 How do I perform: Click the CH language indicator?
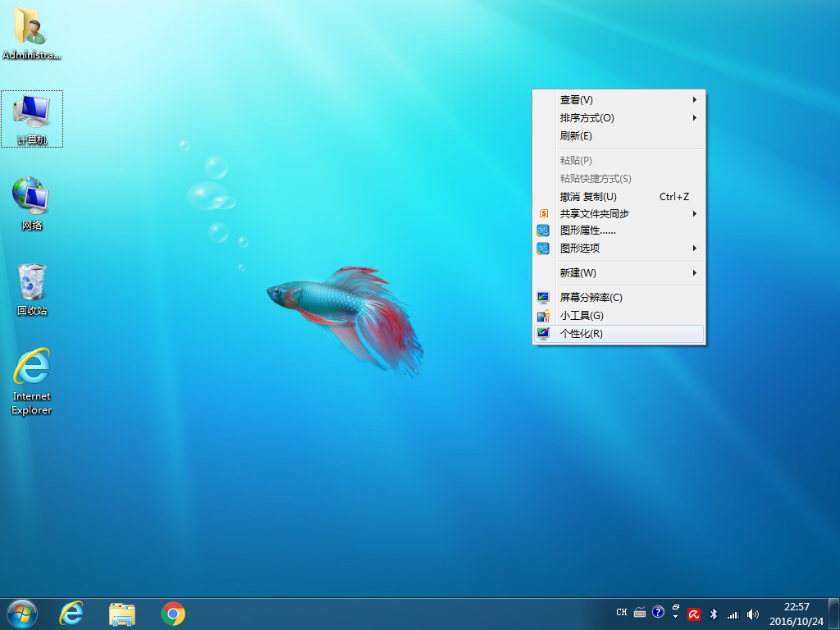click(x=622, y=613)
